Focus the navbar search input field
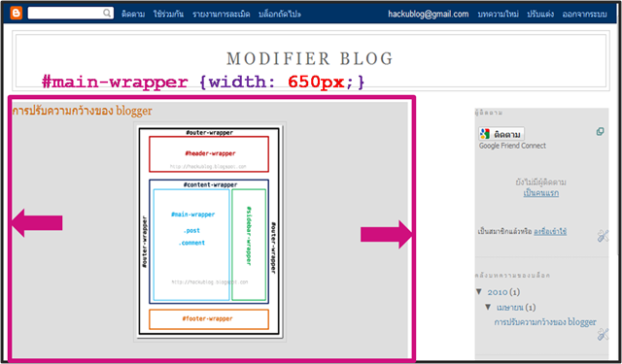 [x=71, y=13]
